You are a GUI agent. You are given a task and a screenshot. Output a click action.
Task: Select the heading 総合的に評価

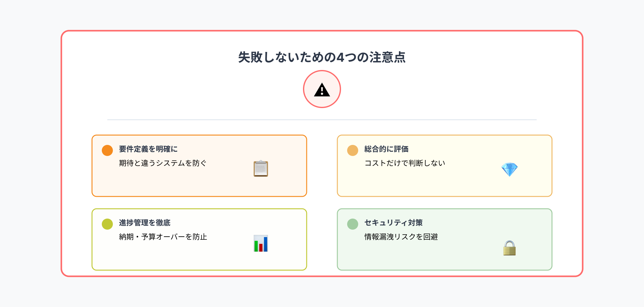pos(386,149)
